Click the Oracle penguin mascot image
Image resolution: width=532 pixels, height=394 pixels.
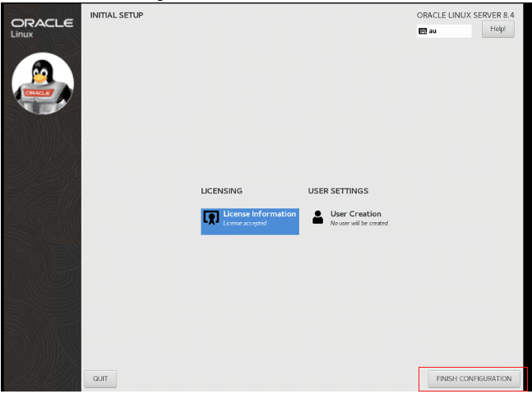tap(43, 83)
